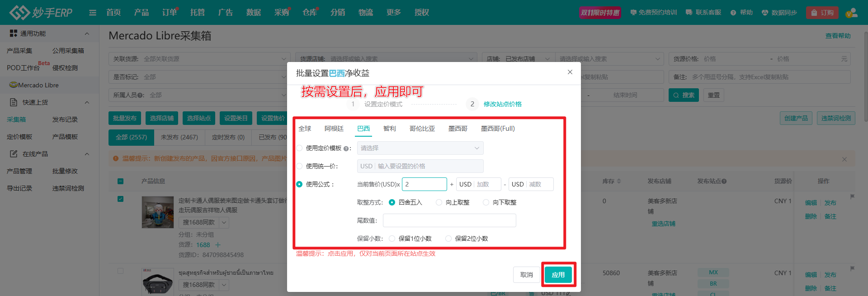Switch to 阿根廷 site tab
Image resolution: width=868 pixels, height=296 pixels.
pos(334,129)
